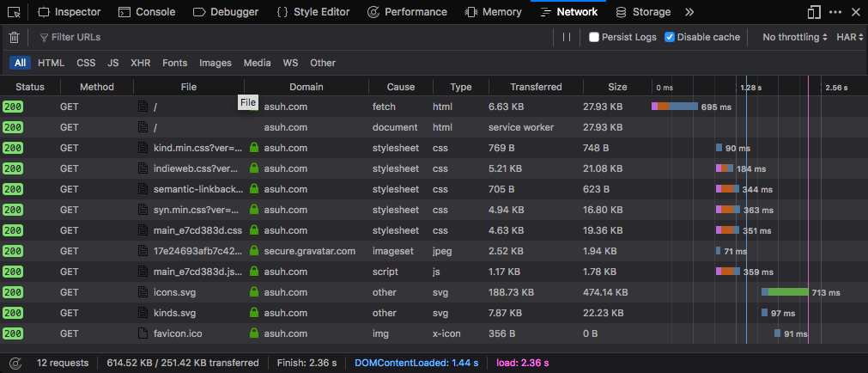Open the Performance tab
The height and width of the screenshot is (373, 868).
(408, 12)
